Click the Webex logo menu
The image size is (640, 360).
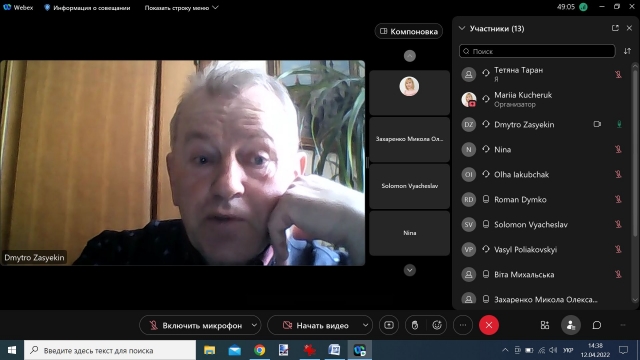click(18, 7)
